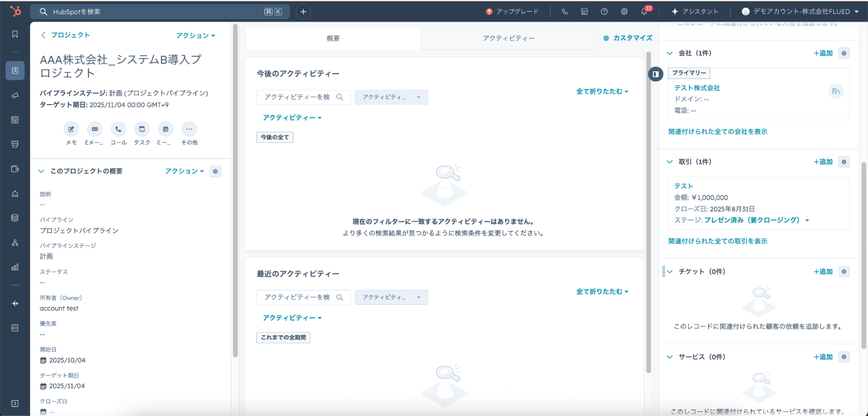Collapse the このプロジェクトの概要 section
Screen dimensions: 868x416
point(41,171)
